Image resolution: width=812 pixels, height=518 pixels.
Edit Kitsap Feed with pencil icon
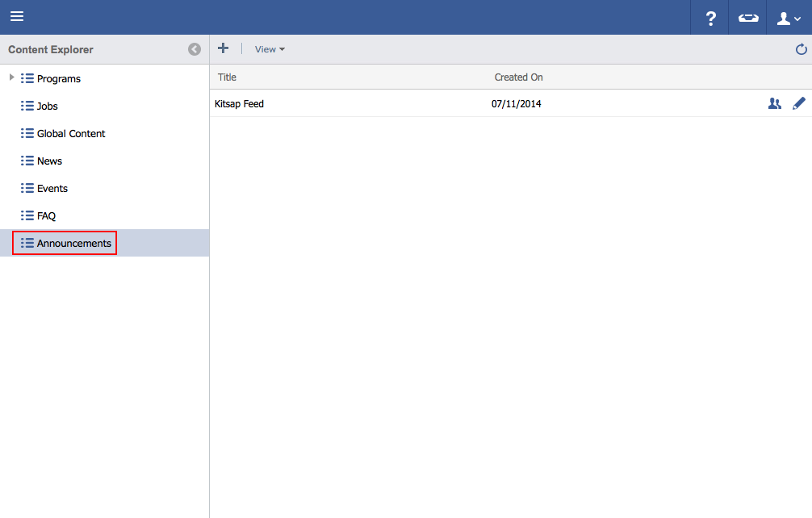click(x=798, y=103)
